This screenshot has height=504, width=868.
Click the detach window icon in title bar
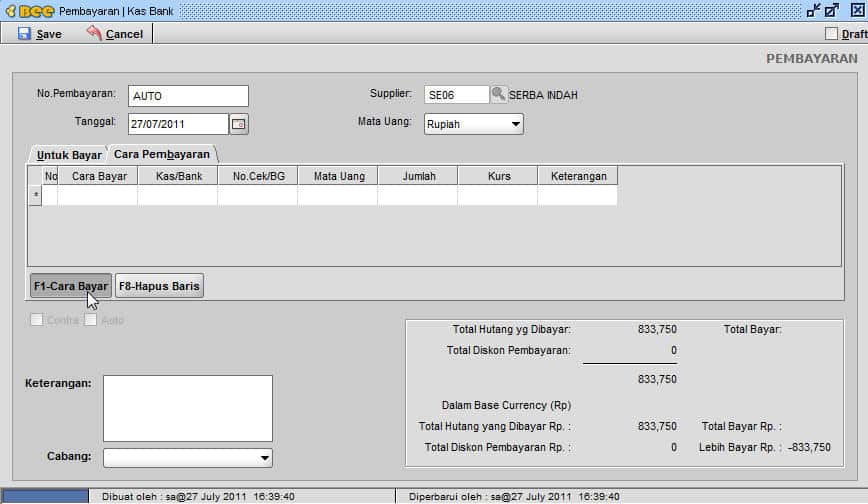tap(831, 11)
